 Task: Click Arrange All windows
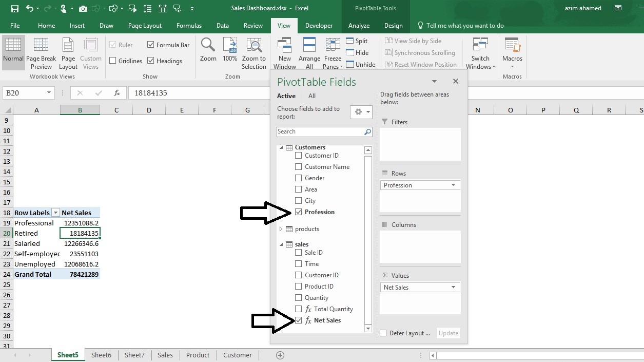click(x=309, y=53)
